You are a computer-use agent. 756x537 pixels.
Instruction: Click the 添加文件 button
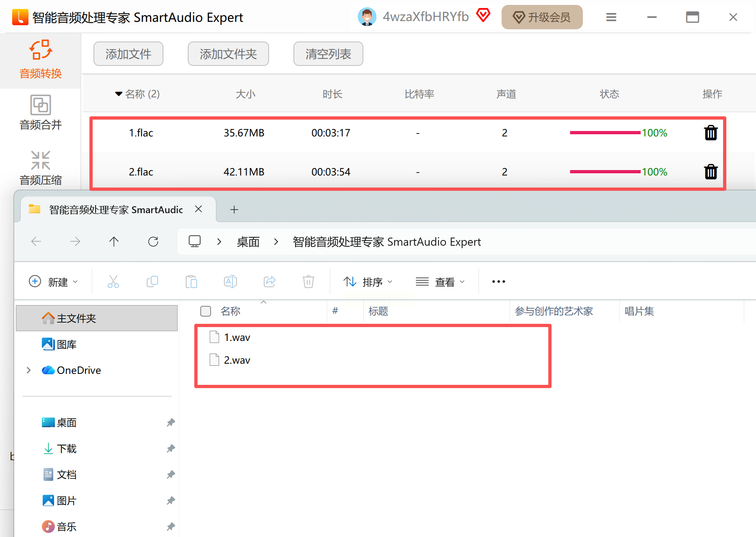(x=128, y=54)
